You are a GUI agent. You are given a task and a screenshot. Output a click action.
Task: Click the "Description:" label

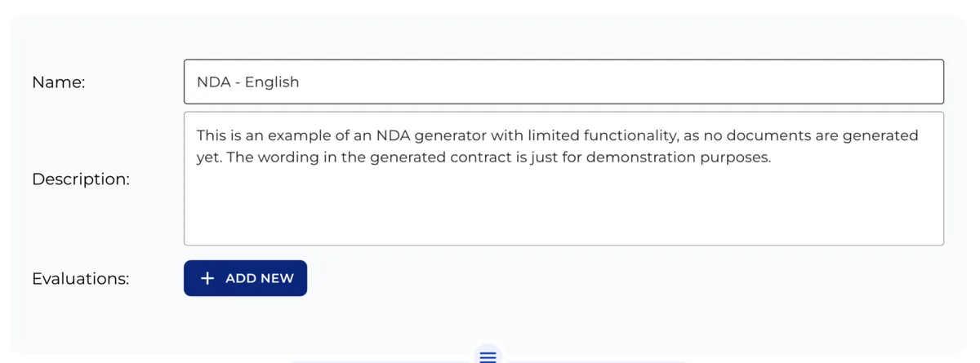[x=81, y=179]
